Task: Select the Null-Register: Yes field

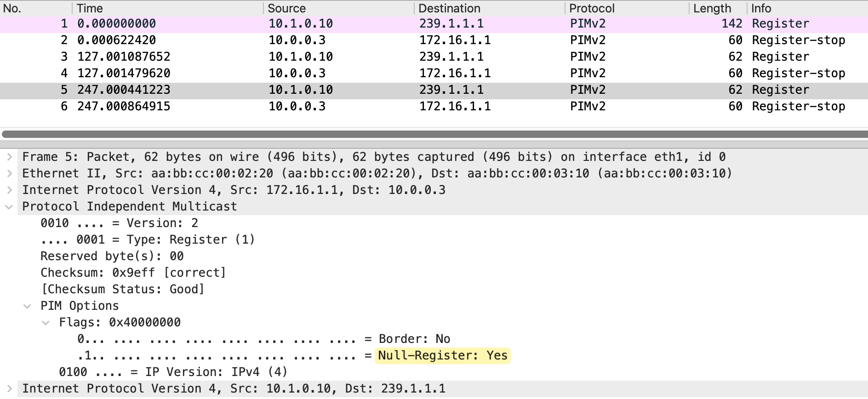Action: coord(442,356)
